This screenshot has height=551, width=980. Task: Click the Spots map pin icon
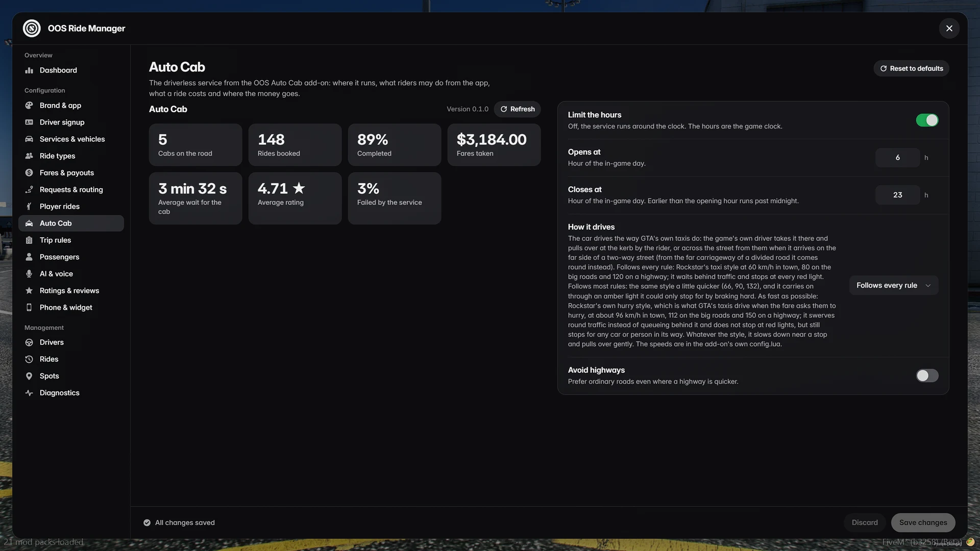point(29,376)
